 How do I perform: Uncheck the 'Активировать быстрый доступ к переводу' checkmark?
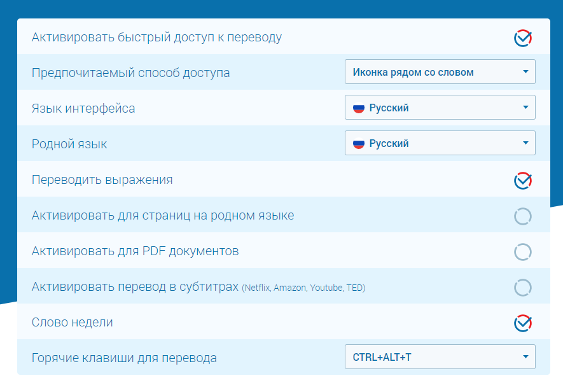pyautogui.click(x=522, y=38)
